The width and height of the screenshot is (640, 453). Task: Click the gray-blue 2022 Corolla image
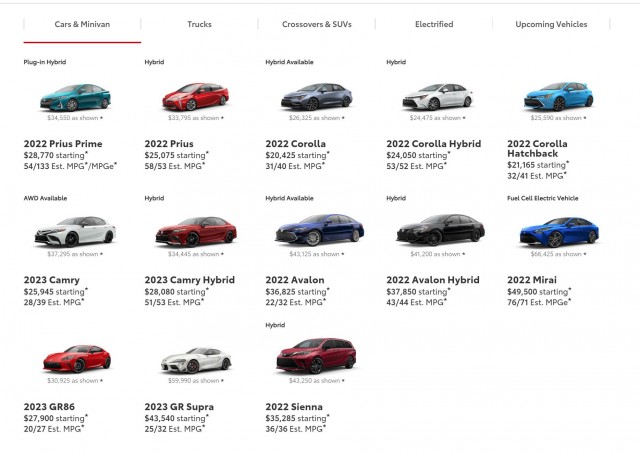click(317, 96)
